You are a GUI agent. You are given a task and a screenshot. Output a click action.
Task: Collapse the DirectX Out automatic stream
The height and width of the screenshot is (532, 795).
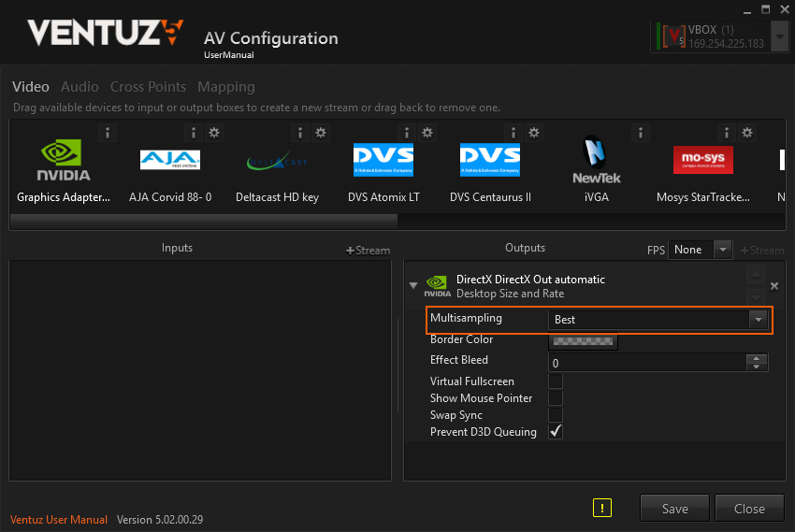tap(414, 285)
